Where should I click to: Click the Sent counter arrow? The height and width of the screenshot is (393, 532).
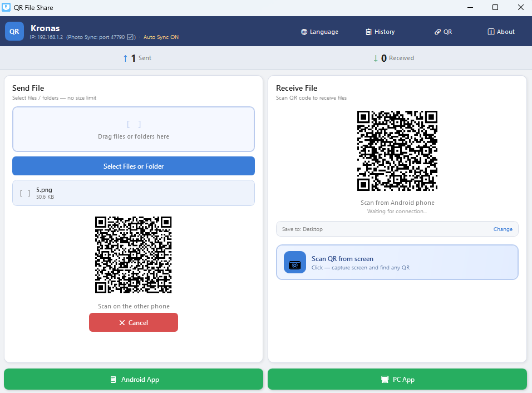[x=125, y=58]
